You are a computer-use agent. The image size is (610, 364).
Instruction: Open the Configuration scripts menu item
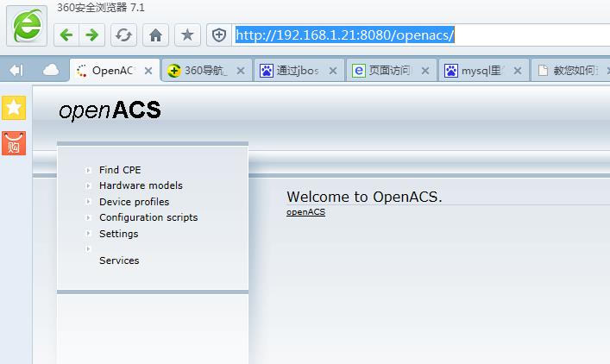tap(148, 217)
